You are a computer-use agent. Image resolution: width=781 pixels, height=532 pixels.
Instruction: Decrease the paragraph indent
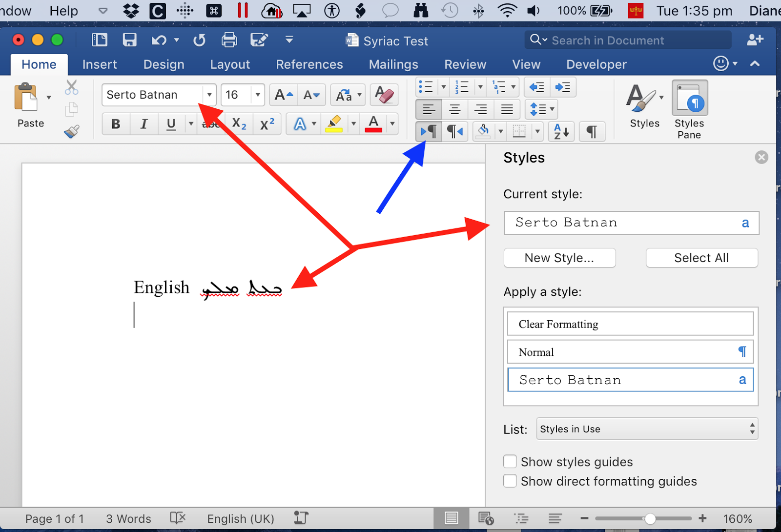(537, 87)
